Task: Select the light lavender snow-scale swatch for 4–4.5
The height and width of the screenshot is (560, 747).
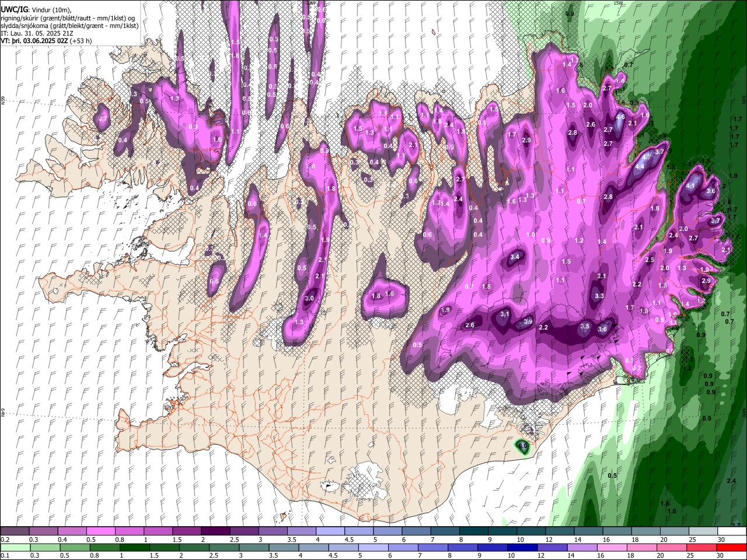Action: click(x=330, y=531)
